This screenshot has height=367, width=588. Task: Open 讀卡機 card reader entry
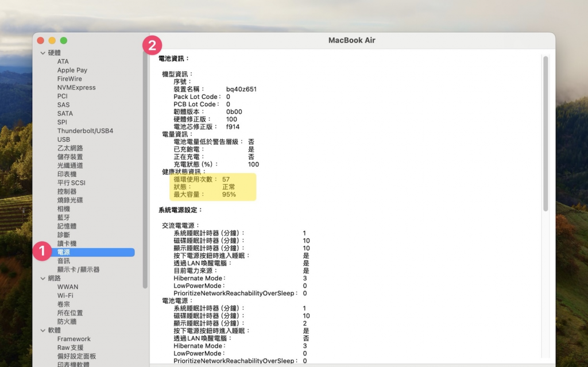point(67,243)
